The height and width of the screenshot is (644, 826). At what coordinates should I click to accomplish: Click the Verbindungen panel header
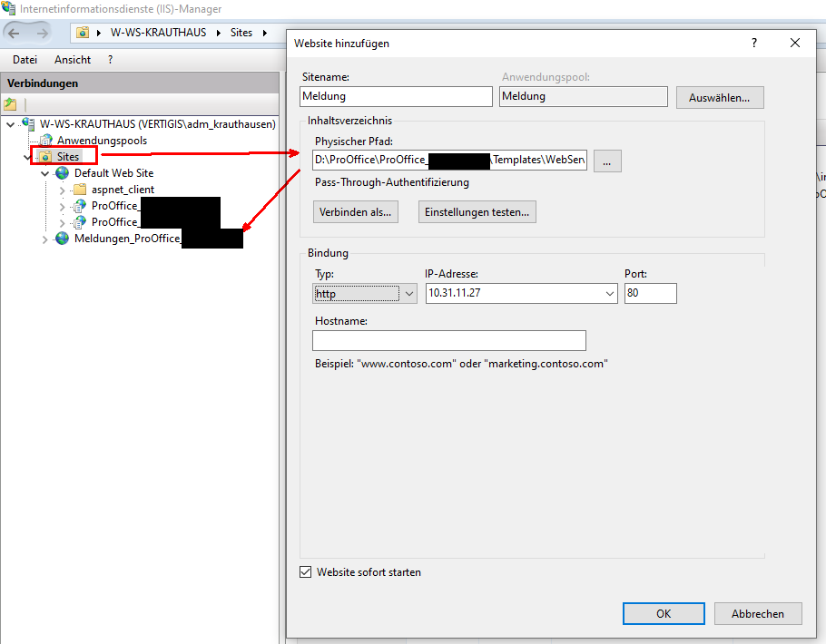click(140, 83)
